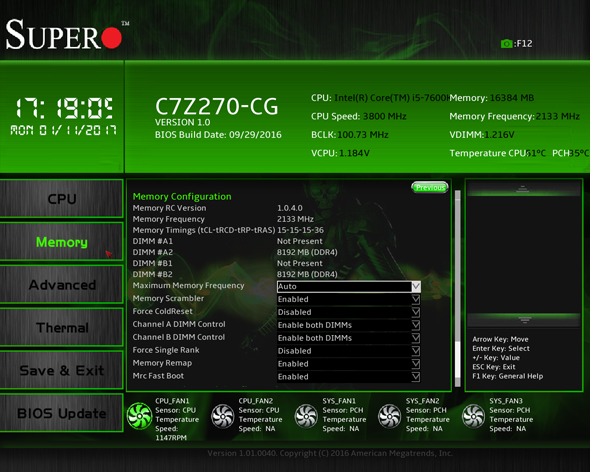Click the CPU_FAN1 speed 1147RPM text
The width and height of the screenshot is (590, 472).
click(171, 438)
